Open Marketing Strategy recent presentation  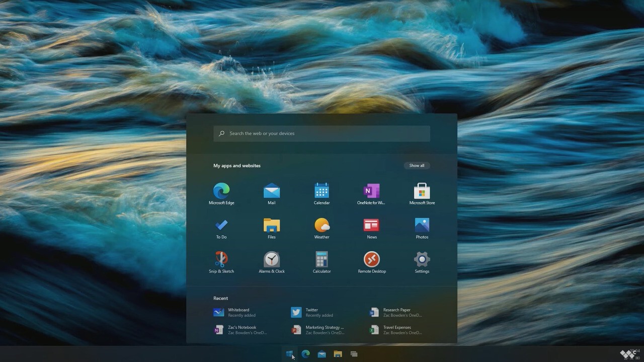coord(317,330)
